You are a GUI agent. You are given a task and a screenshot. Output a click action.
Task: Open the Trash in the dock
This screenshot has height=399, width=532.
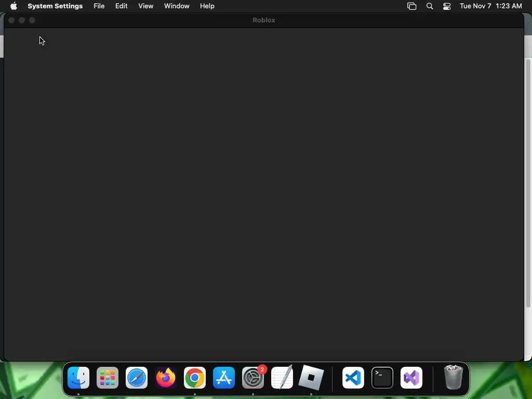pyautogui.click(x=453, y=377)
